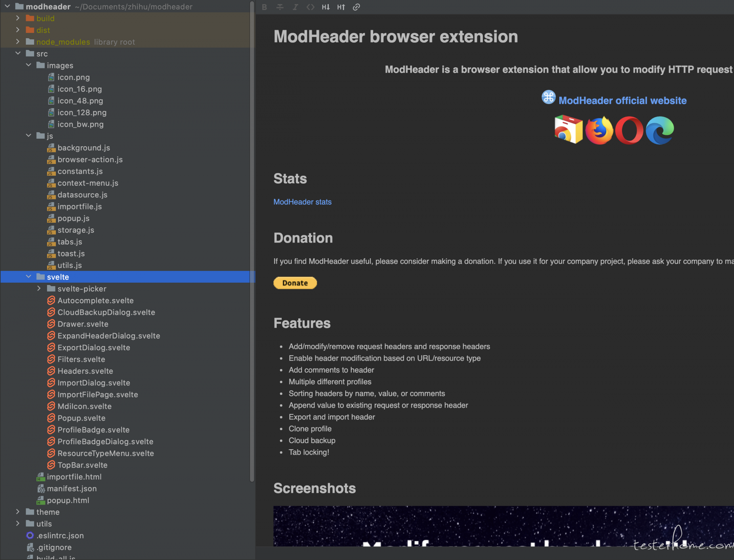The image size is (734, 560).
Task: Apply strikethrough formatting button
Action: coord(280,7)
